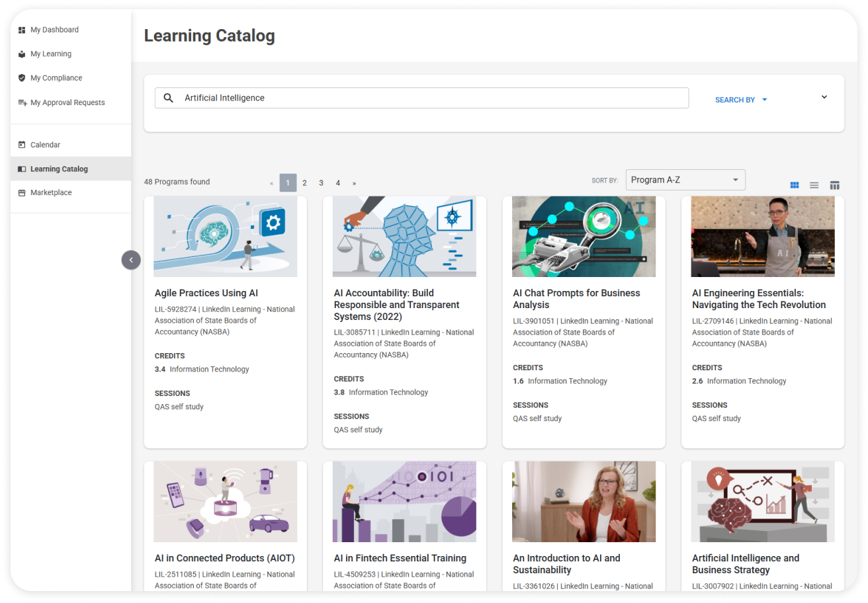Click the '2.6 Information Technology' credits text
The height and width of the screenshot is (603, 868).
739,382
